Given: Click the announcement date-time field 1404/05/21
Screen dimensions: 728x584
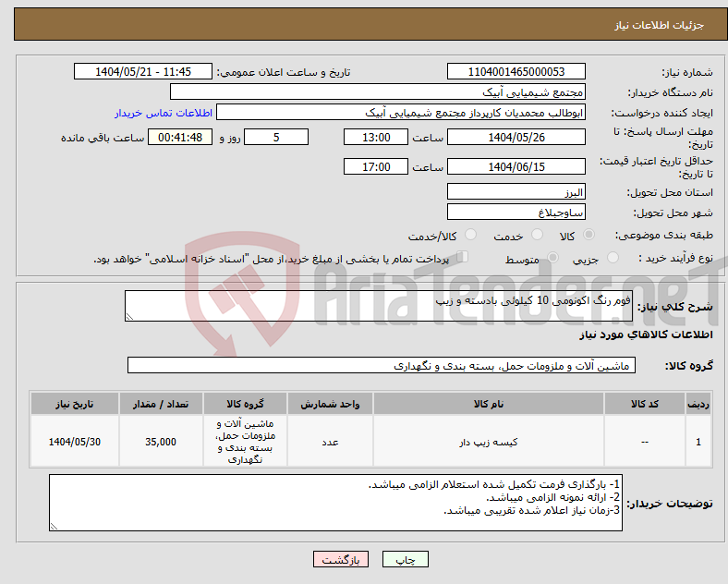Looking at the screenshot, I should click(143, 72).
